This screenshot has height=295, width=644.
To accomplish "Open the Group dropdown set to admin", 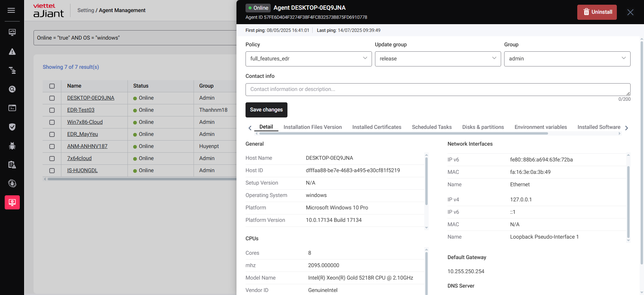I will click(567, 59).
